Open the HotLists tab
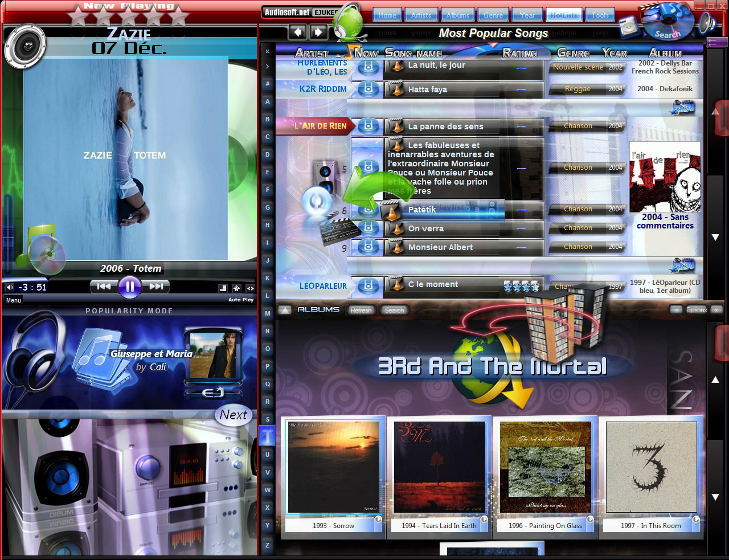The image size is (729, 560). [564, 15]
